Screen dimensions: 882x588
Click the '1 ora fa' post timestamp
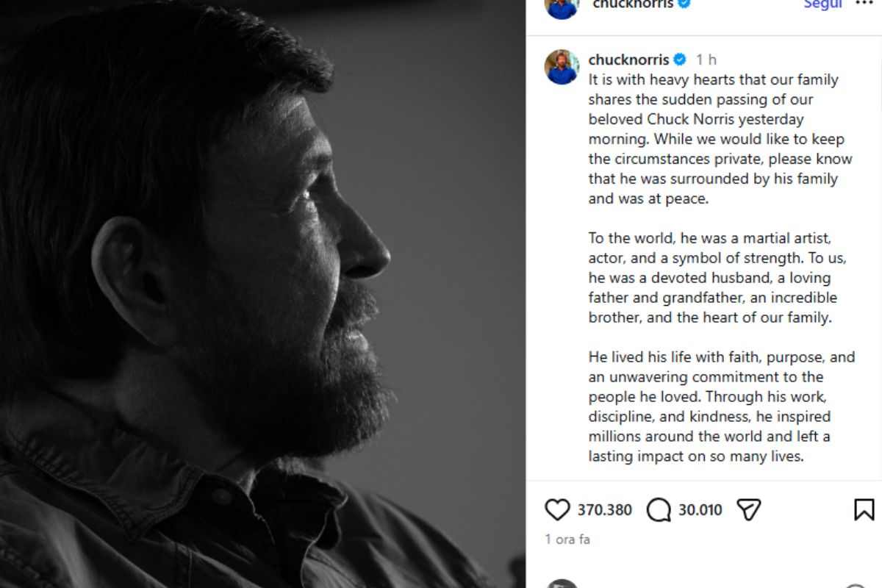567,539
